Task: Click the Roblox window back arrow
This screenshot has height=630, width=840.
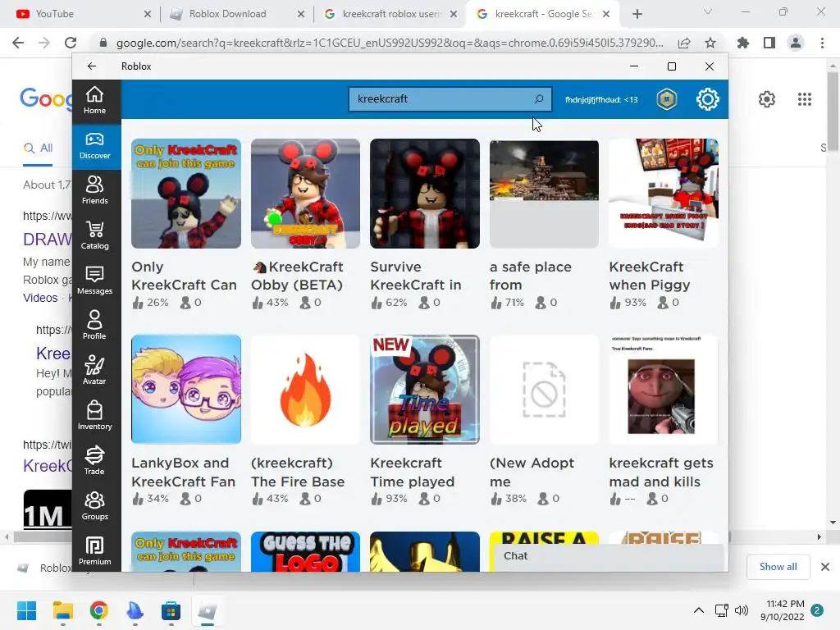Action: pyautogui.click(x=92, y=66)
